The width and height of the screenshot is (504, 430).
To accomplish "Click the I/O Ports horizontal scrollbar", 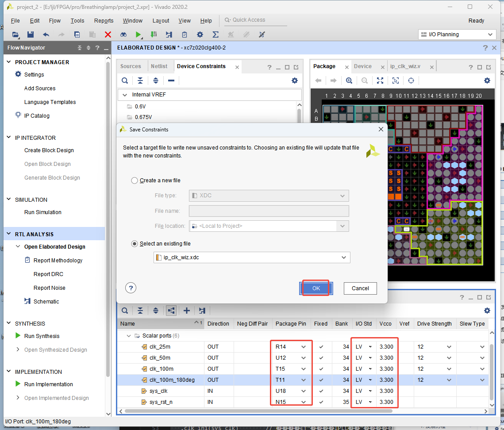I will point(258,411).
